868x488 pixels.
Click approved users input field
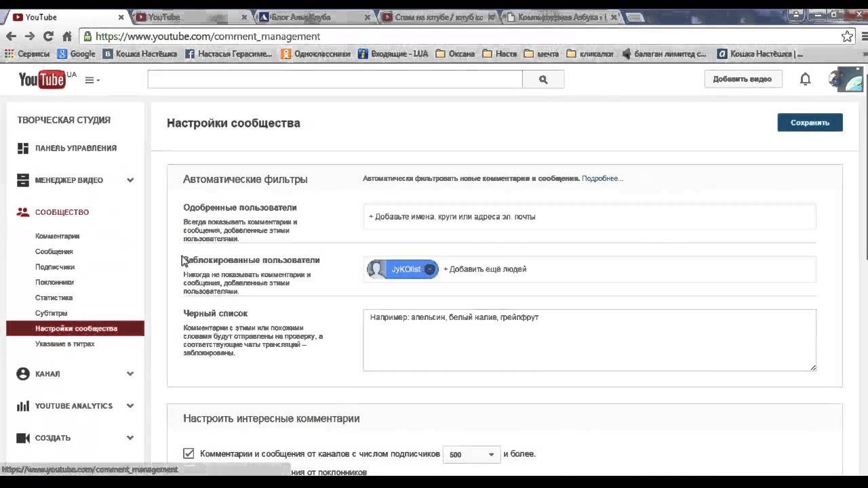589,217
